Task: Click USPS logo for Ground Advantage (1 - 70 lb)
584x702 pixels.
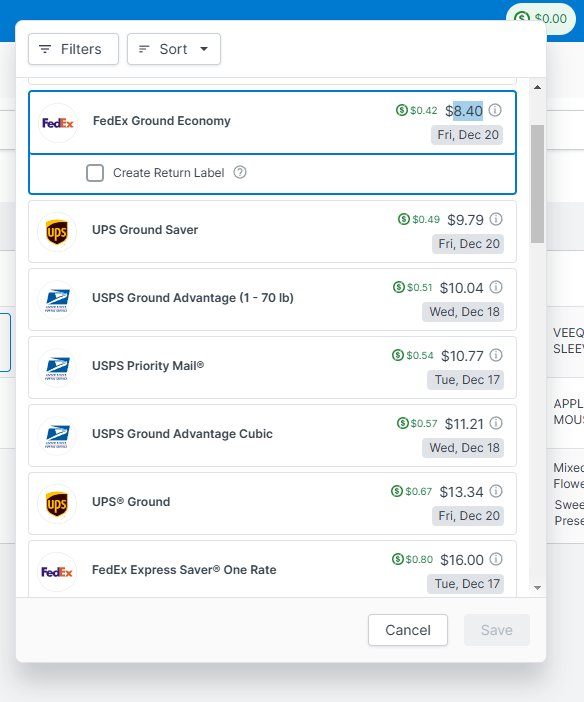Action: point(57,300)
